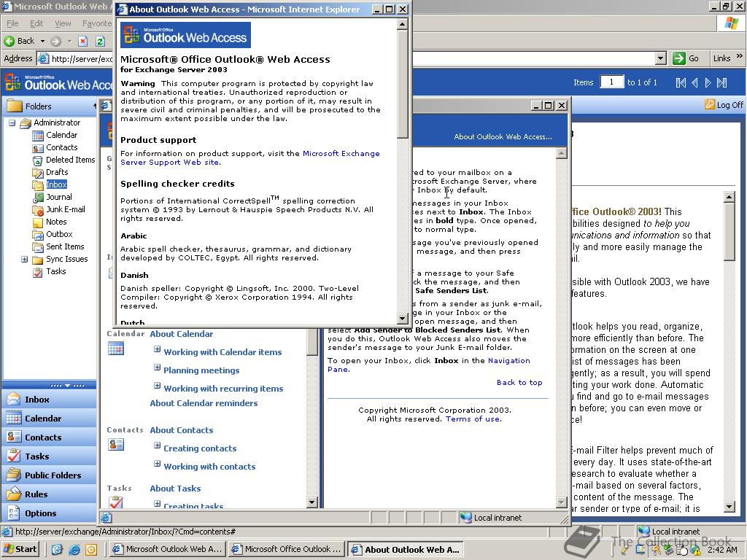
Task: Open Rules in navigation pane
Action: (49, 494)
